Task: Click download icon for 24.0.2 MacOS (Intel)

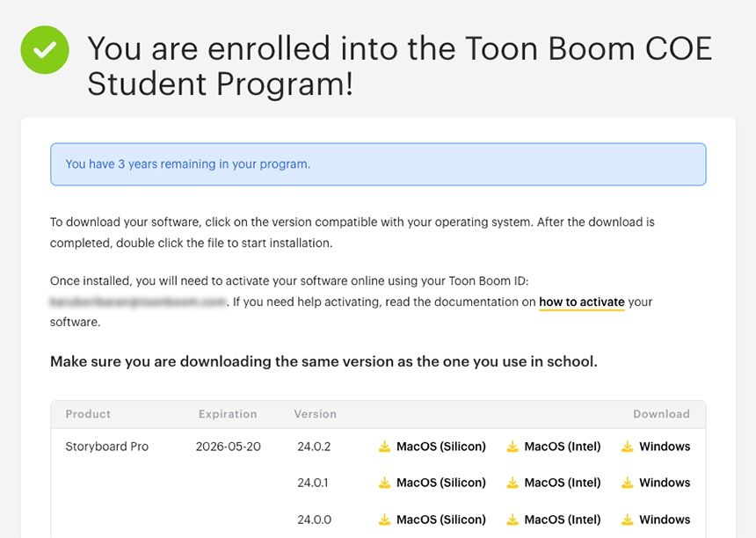Action: 512,447
